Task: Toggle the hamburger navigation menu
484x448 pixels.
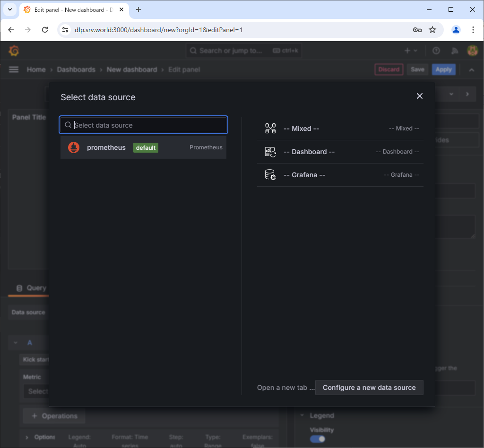Action: click(x=14, y=70)
